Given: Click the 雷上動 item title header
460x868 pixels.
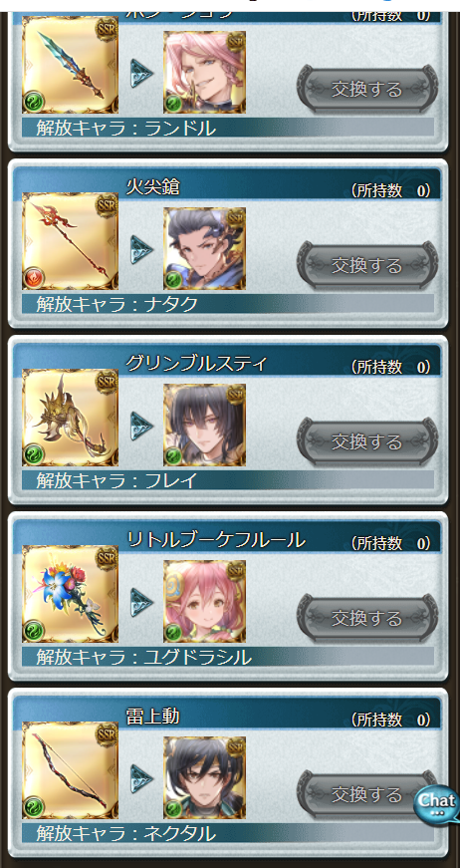Looking at the screenshot, I should pyautogui.click(x=152, y=717).
